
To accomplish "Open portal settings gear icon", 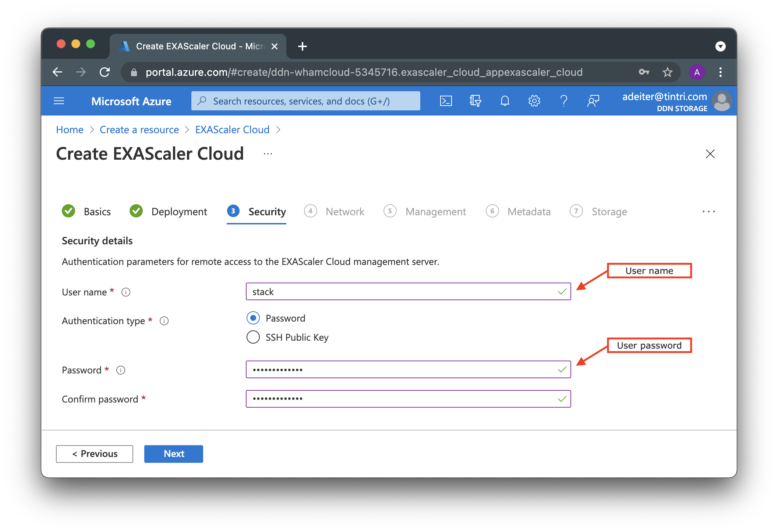I will click(x=534, y=101).
